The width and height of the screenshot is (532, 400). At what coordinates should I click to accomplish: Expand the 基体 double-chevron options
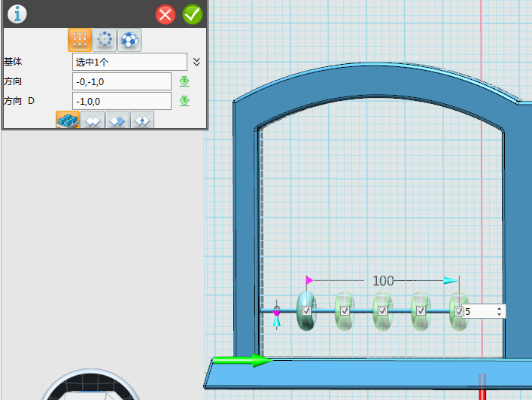tap(196, 62)
